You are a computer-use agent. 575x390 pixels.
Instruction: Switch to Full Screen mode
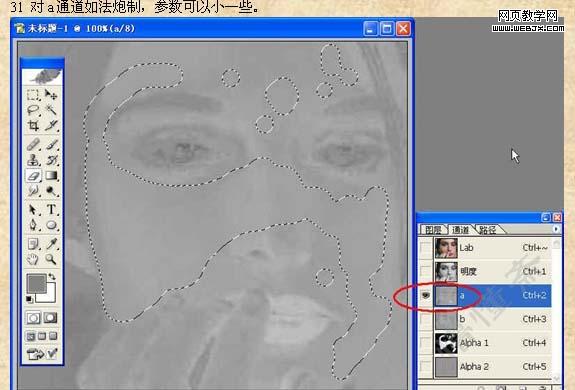coord(54,336)
